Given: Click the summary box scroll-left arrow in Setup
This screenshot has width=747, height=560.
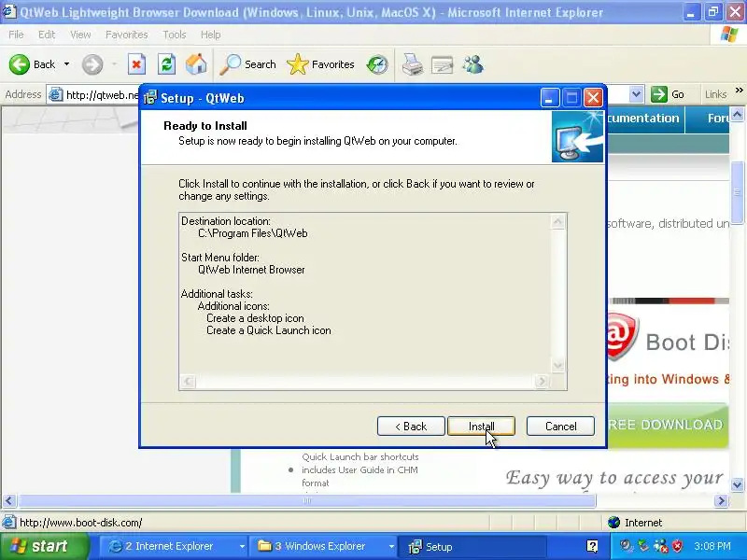Looking at the screenshot, I should [x=189, y=382].
